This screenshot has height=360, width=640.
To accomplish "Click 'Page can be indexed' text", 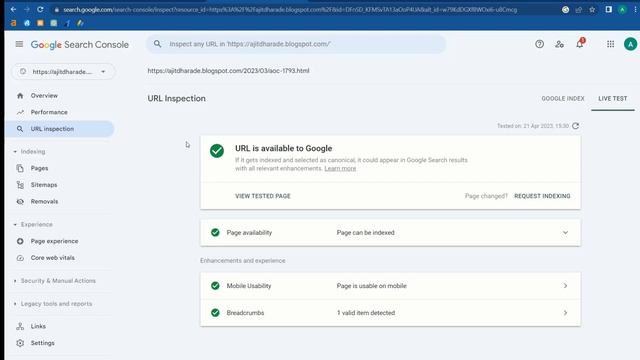I will click(365, 233).
